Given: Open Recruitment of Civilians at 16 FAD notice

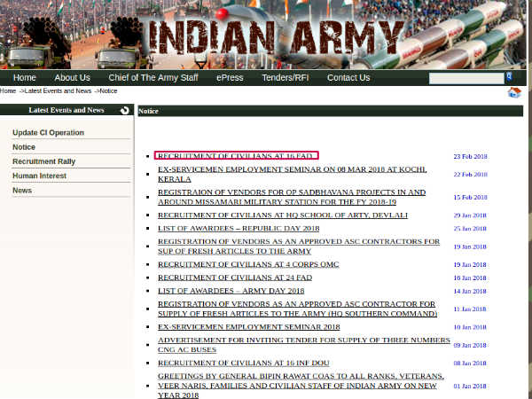Looking at the screenshot, I should pos(235,156).
